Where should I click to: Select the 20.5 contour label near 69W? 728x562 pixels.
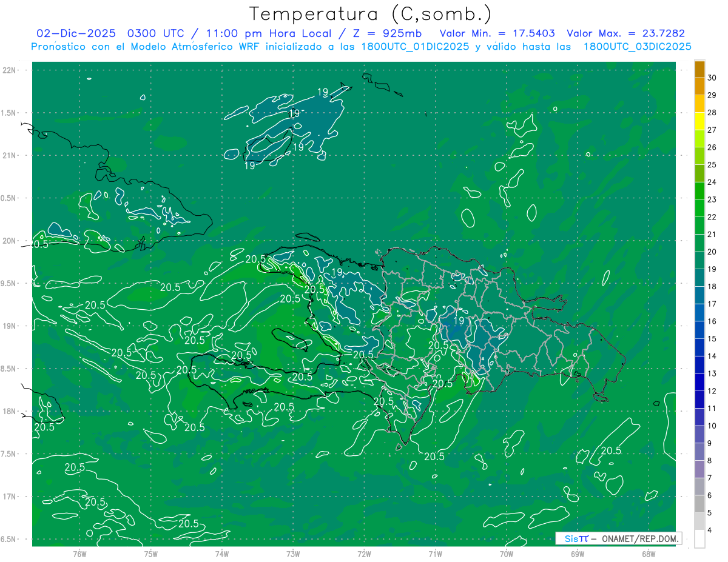point(610,450)
